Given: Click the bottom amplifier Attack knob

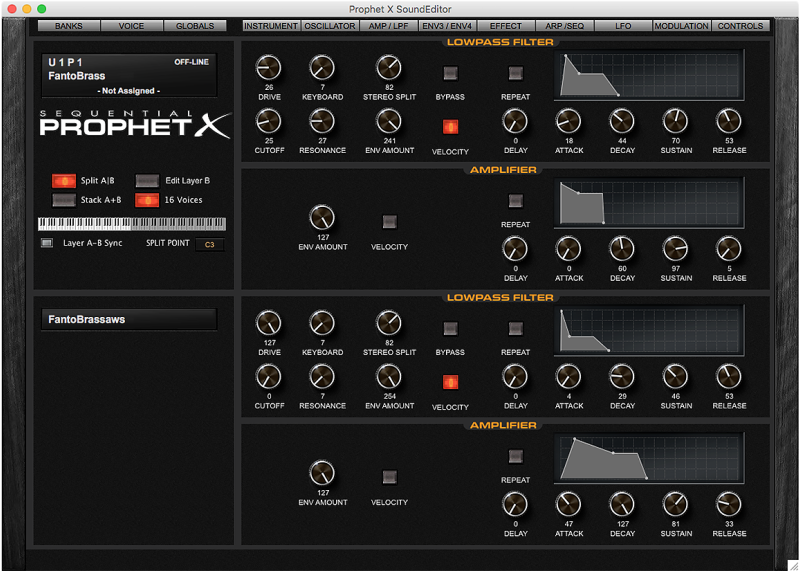Looking at the screenshot, I should pos(568,504).
